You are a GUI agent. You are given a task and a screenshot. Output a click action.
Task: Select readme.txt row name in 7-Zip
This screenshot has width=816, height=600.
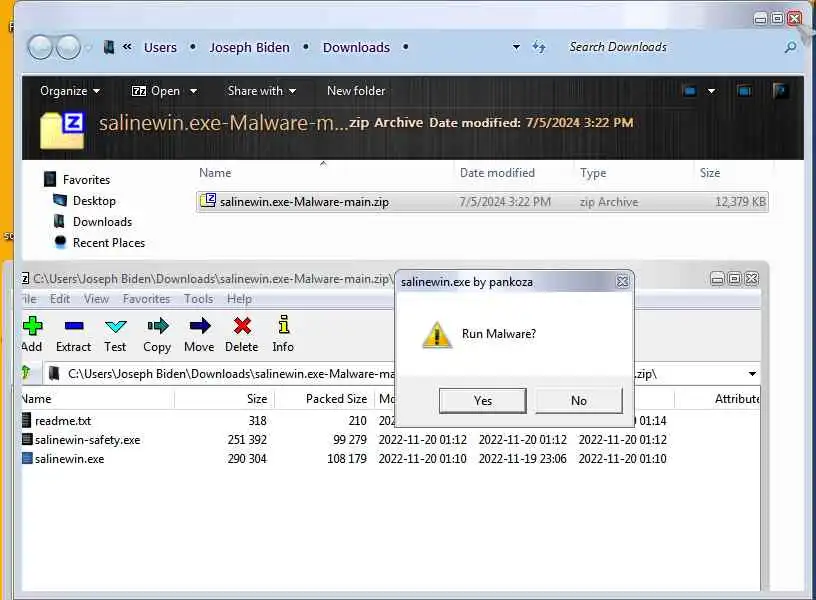point(63,420)
